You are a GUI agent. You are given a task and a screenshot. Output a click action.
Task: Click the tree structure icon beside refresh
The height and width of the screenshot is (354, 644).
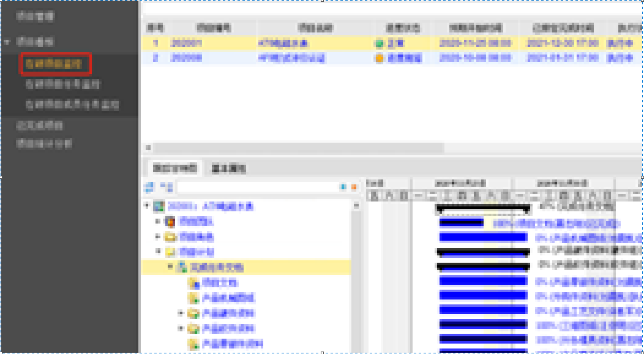[x=167, y=187]
